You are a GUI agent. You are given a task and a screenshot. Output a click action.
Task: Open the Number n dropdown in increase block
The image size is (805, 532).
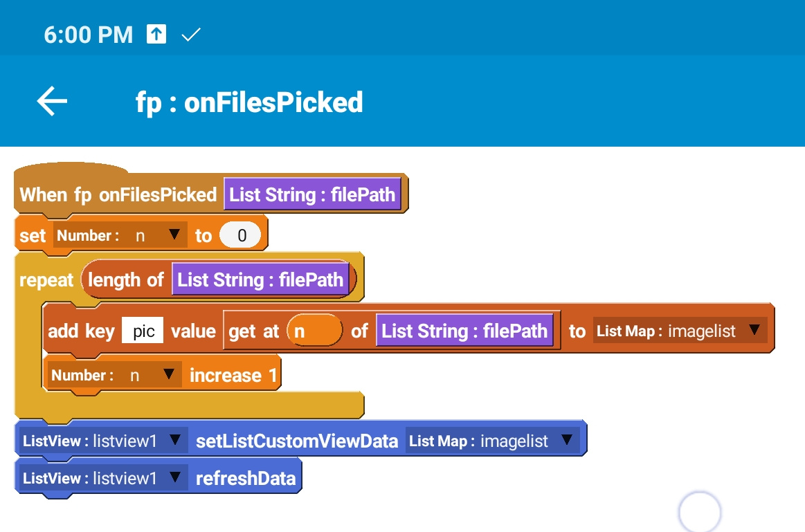coord(168,375)
